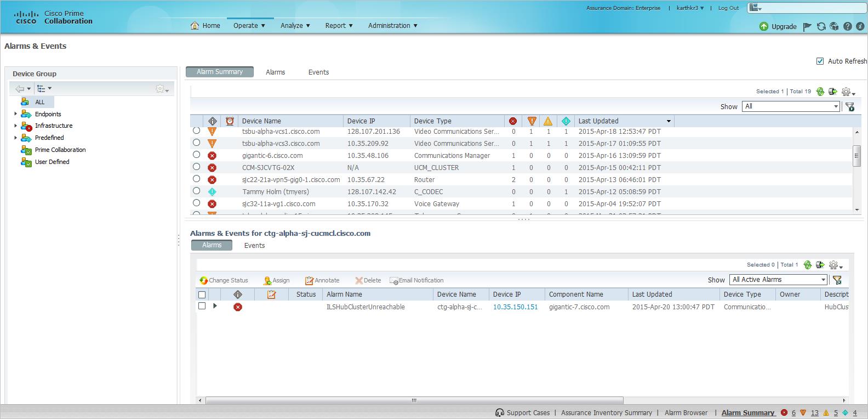The height and width of the screenshot is (419, 868).
Task: Open the Device Group settings gear dropdown
Action: (162, 88)
